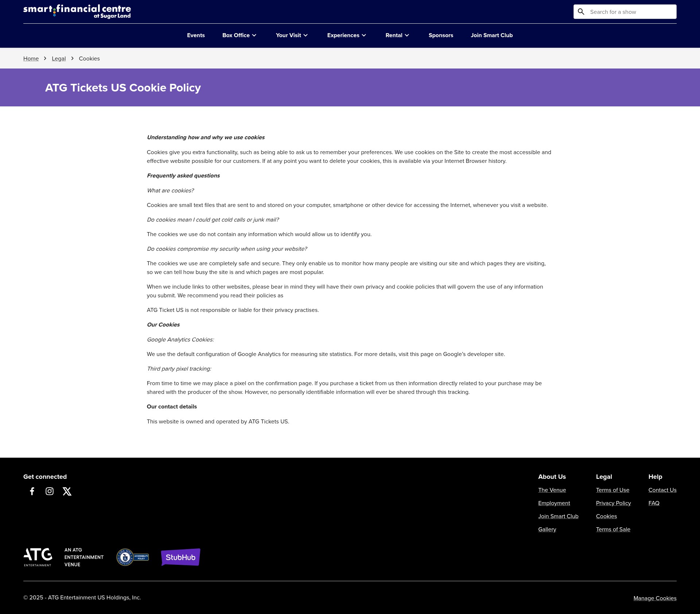The width and height of the screenshot is (700, 614).
Task: Click the 'About Us' footer heading
Action: click(552, 477)
